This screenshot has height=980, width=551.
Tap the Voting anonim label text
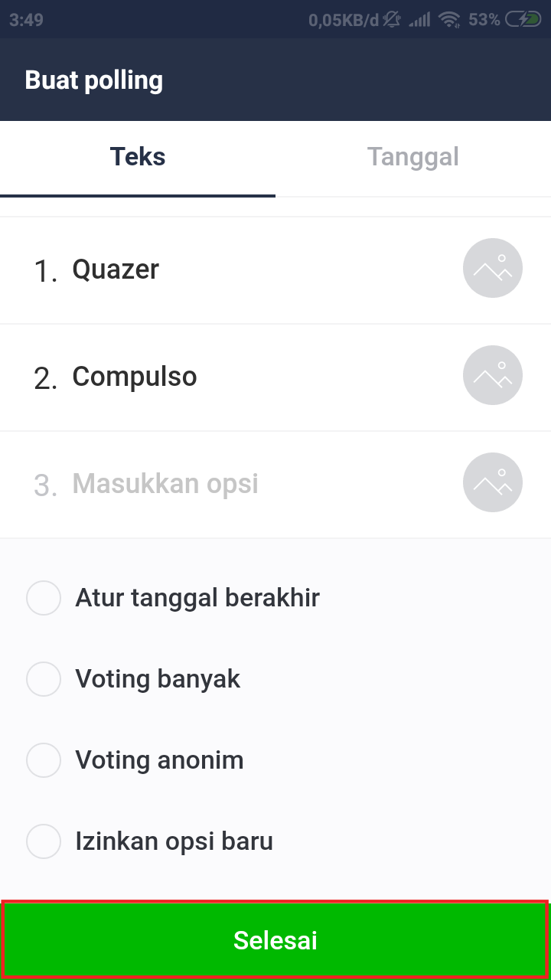[159, 760]
